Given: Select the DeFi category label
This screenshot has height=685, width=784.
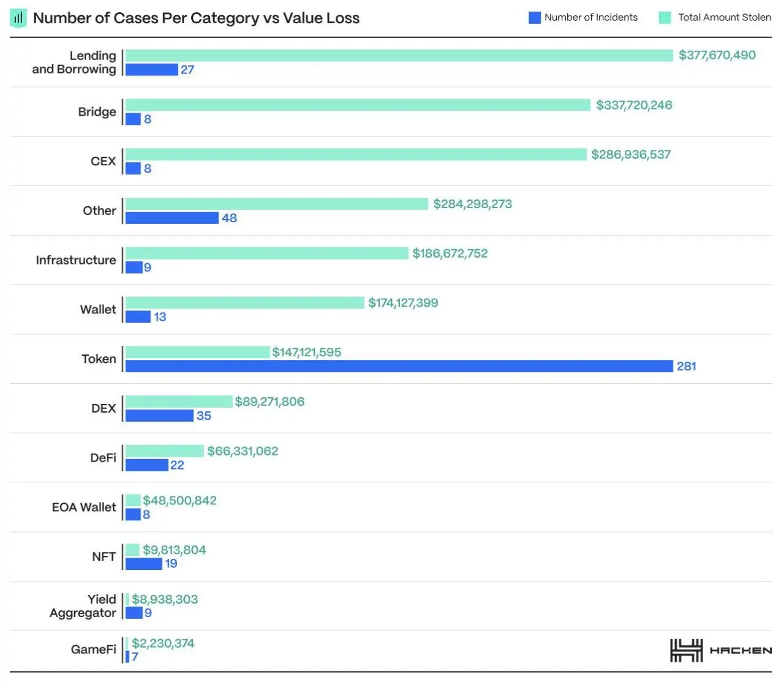Looking at the screenshot, I should tap(103, 458).
